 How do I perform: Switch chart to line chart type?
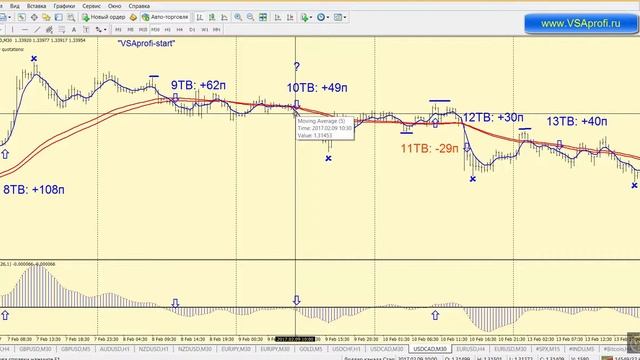point(224,17)
